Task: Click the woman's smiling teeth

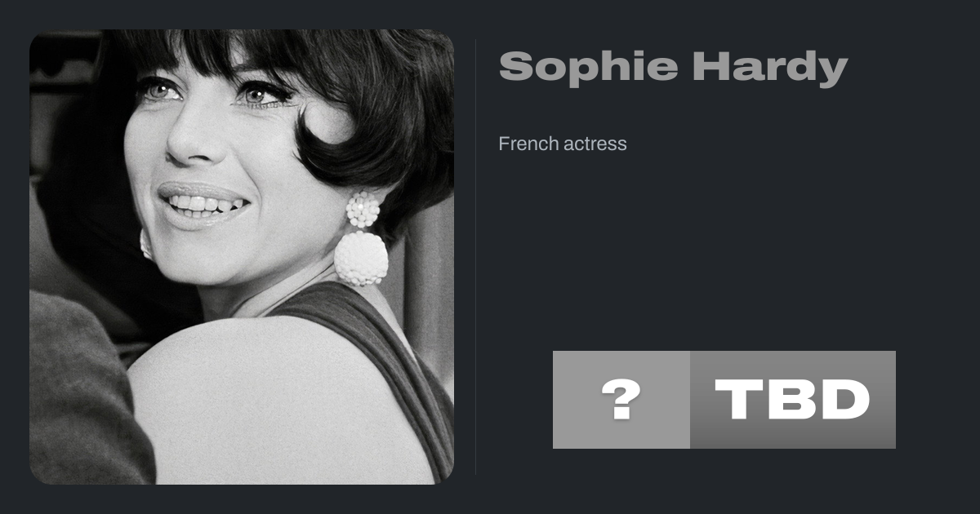Action: 204,203
